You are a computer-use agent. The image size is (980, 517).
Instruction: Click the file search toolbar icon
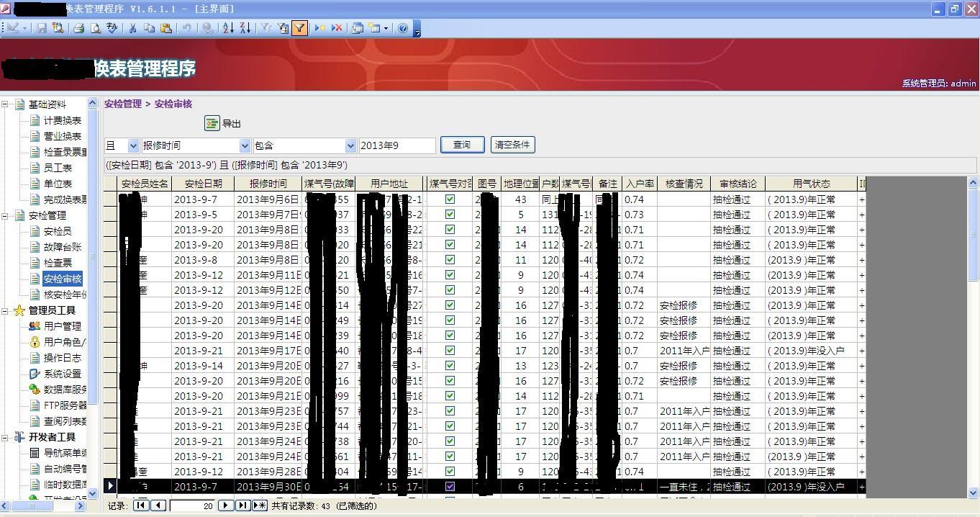coord(58,28)
